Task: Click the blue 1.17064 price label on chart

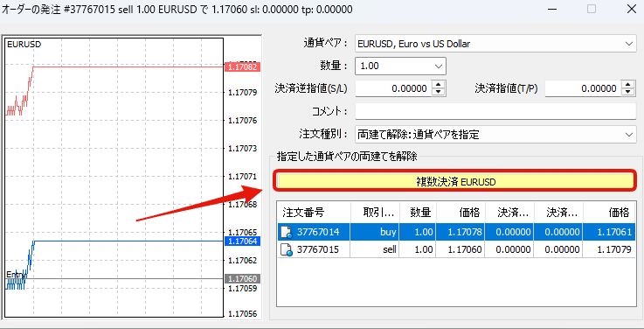Action: (243, 241)
